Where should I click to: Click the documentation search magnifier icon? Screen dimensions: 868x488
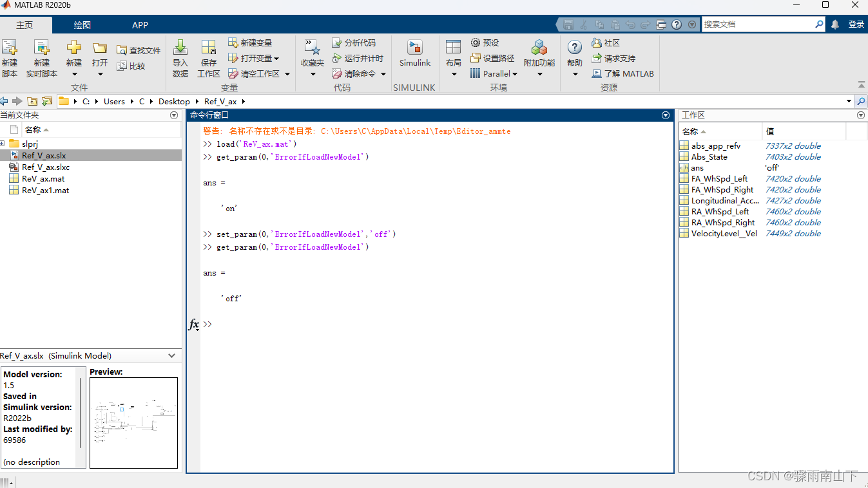coord(819,24)
